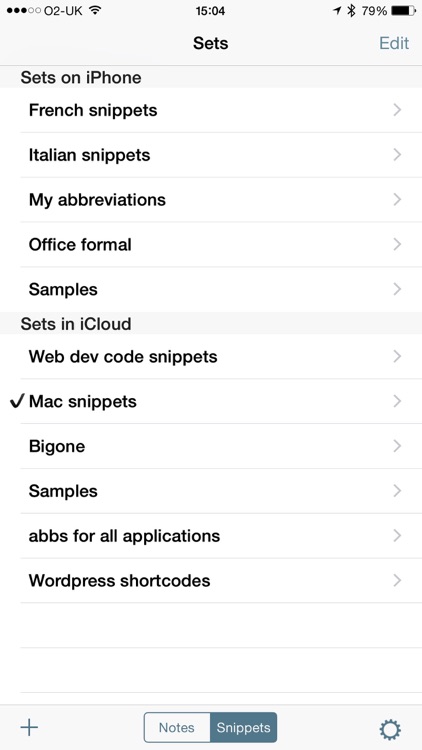
Task: Tap chevron next to Wordpress shortcodes
Action: click(x=397, y=581)
